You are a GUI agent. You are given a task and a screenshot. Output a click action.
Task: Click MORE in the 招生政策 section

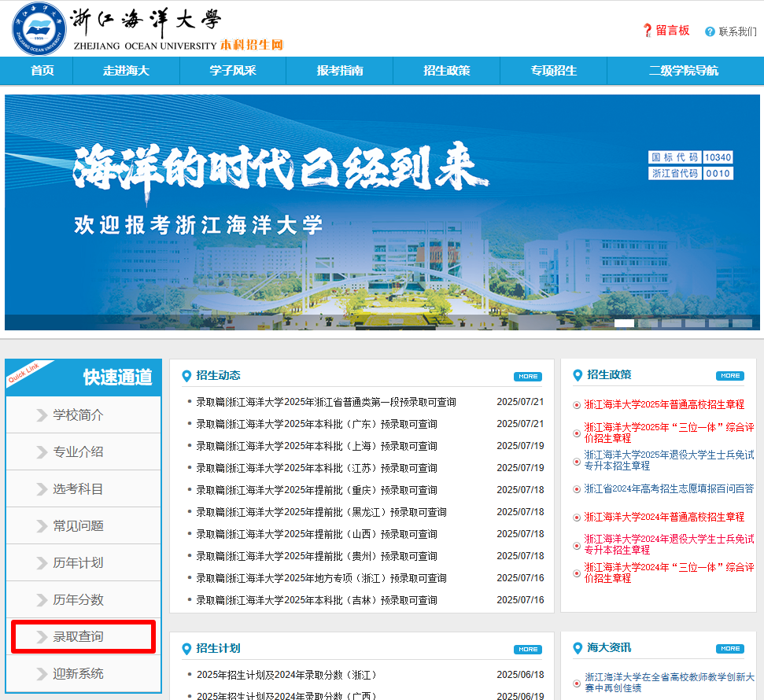coord(730,376)
